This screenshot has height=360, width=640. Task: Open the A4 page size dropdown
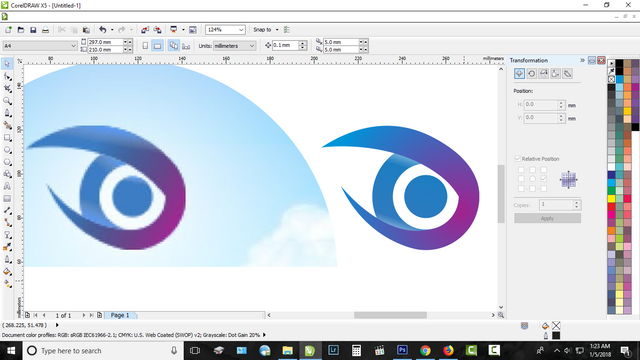point(73,46)
